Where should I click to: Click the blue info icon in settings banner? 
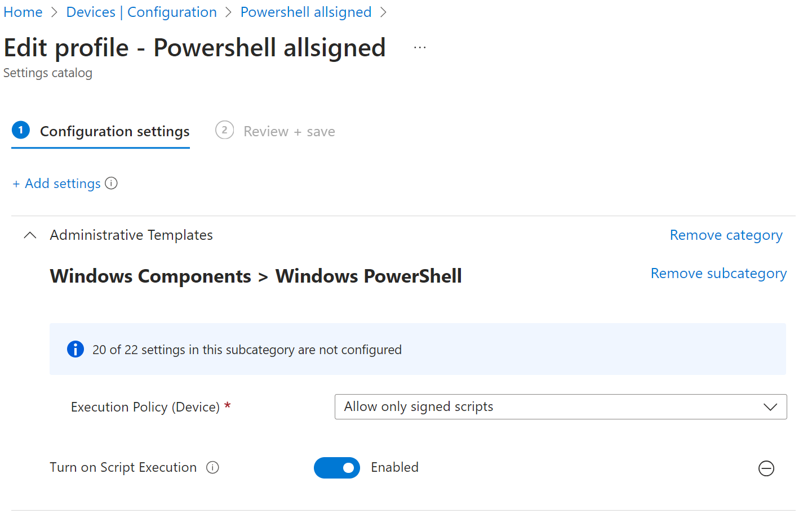76,350
